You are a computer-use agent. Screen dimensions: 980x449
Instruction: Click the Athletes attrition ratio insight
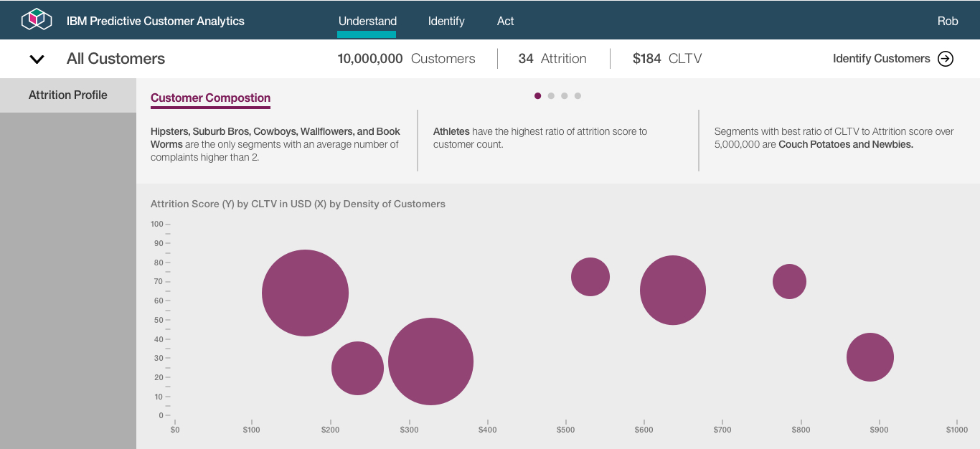[x=540, y=138]
